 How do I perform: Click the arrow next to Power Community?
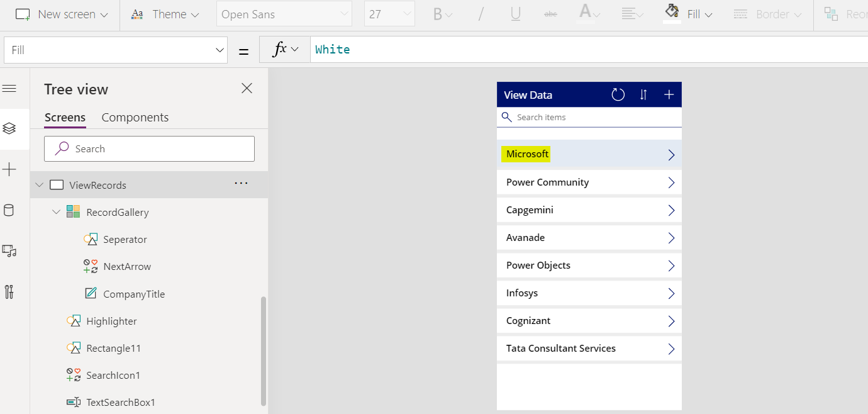point(671,182)
